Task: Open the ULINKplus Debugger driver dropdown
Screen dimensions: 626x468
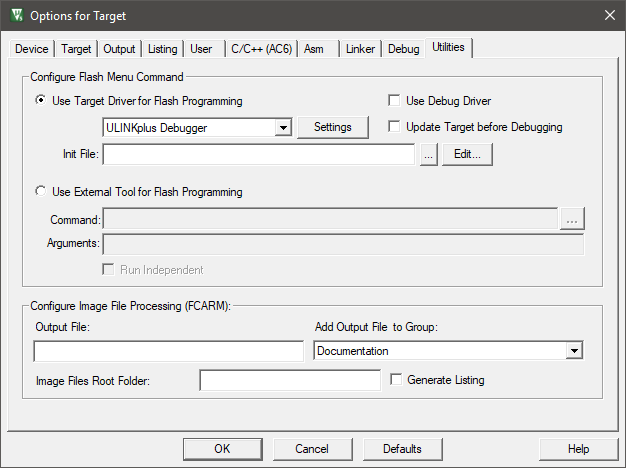Action: [x=282, y=128]
